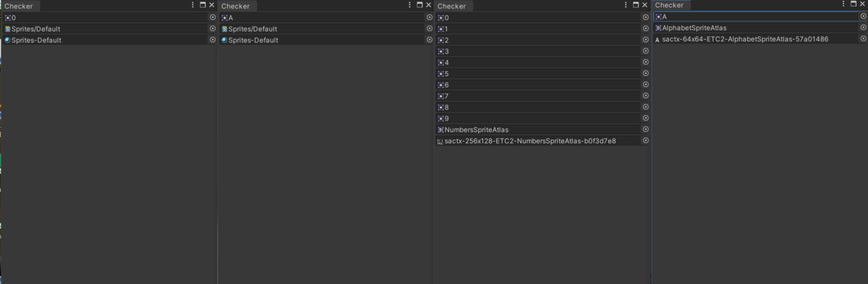This screenshot has height=284, width=868.
Task: Maximize the second Checker window
Action: (420, 5)
